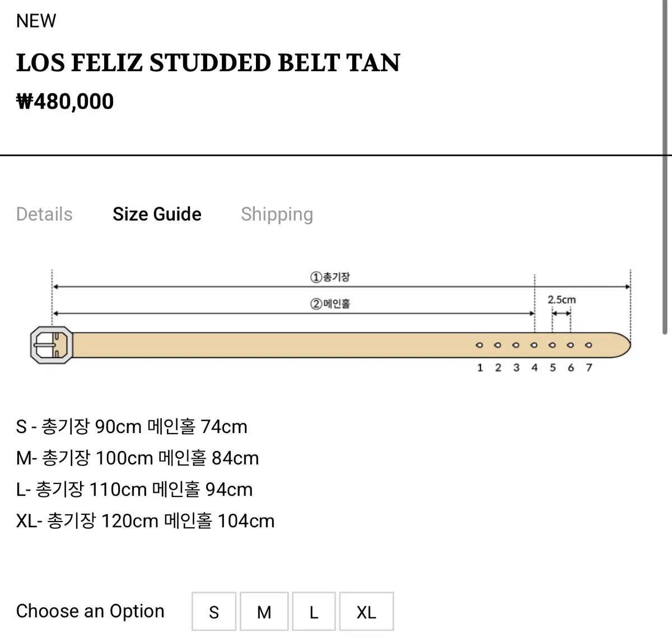Click the LOS FELIZ STUDDED BELT TAN title
Viewport: 672px width, 642px height.
tap(208, 63)
